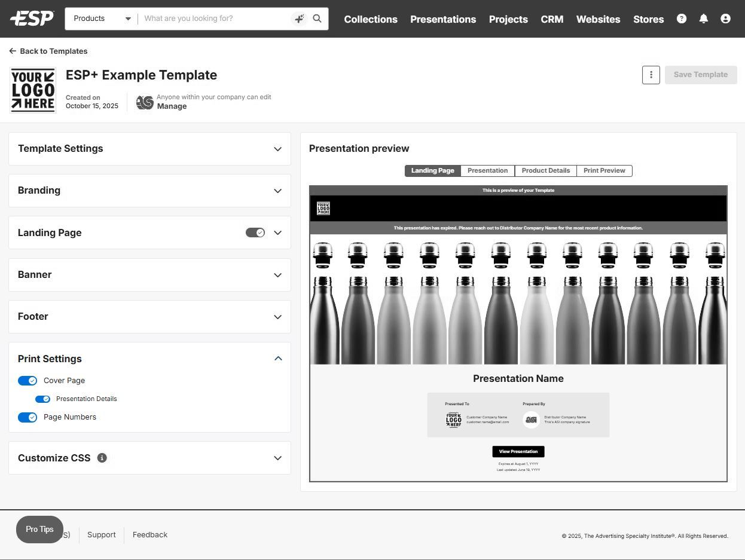Toggle the Landing Page switch
745x560 pixels.
255,232
